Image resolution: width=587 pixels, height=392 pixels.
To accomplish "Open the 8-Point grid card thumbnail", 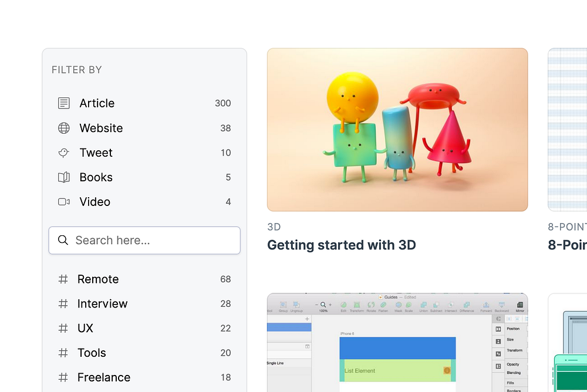I will click(x=568, y=130).
